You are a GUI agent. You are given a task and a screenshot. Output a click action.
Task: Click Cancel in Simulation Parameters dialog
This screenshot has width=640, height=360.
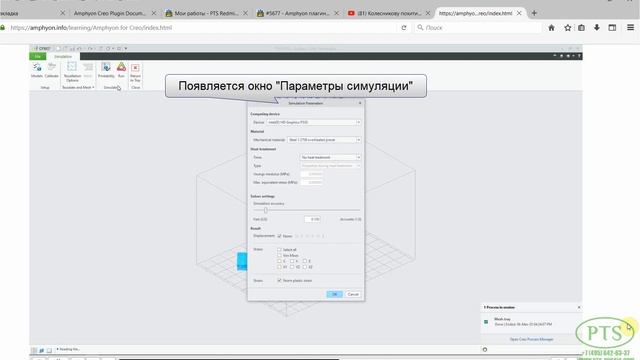tap(353, 294)
